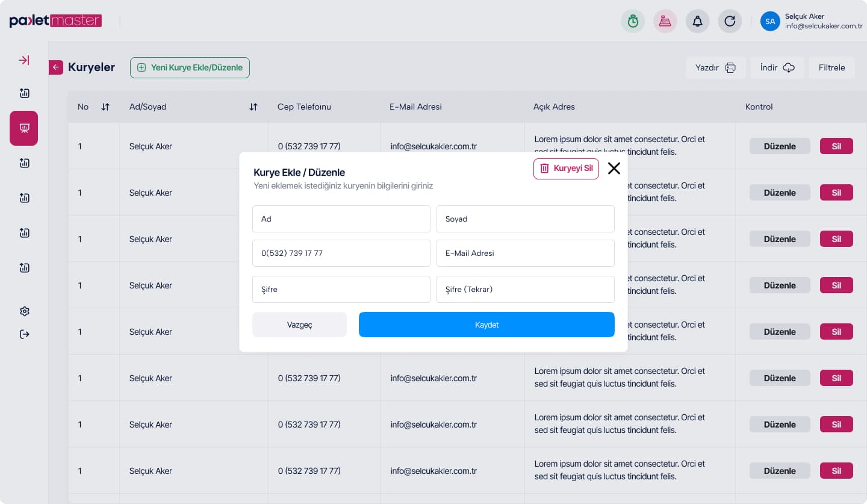The height and width of the screenshot is (504, 867).
Task: Click Sil in the last visible row
Action: (836, 471)
